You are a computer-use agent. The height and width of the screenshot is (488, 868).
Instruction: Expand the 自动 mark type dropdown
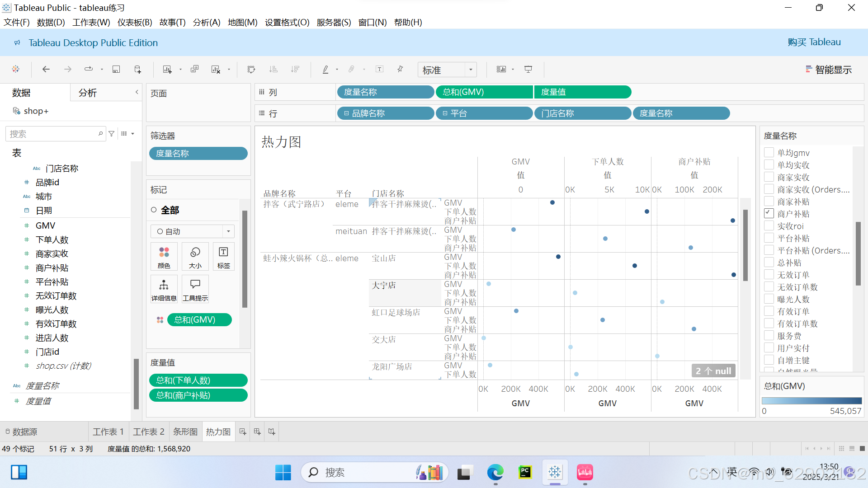point(228,231)
